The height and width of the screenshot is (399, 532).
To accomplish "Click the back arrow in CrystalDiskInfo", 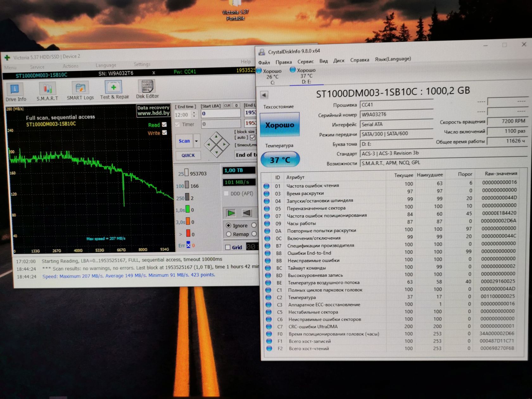I will pyautogui.click(x=264, y=95).
